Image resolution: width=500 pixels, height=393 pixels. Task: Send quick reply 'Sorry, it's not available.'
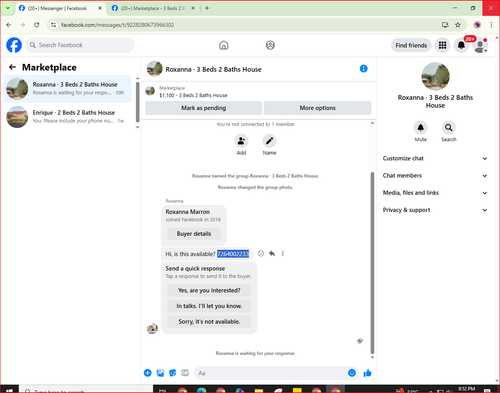[209, 322]
